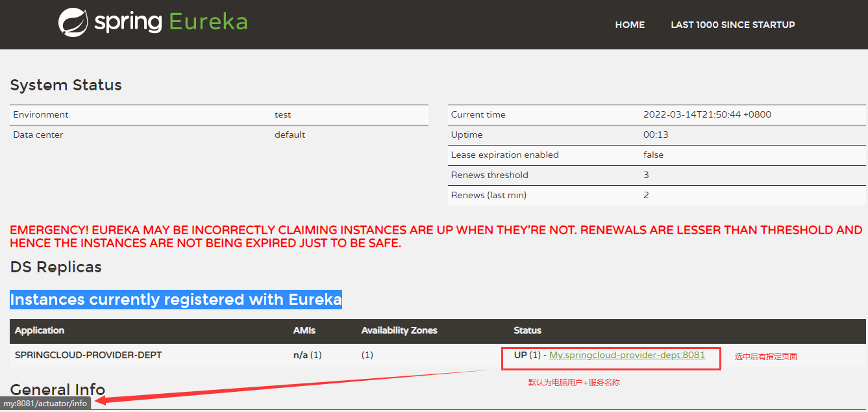868x412 pixels.
Task: Click the General Info heading
Action: pos(58,389)
